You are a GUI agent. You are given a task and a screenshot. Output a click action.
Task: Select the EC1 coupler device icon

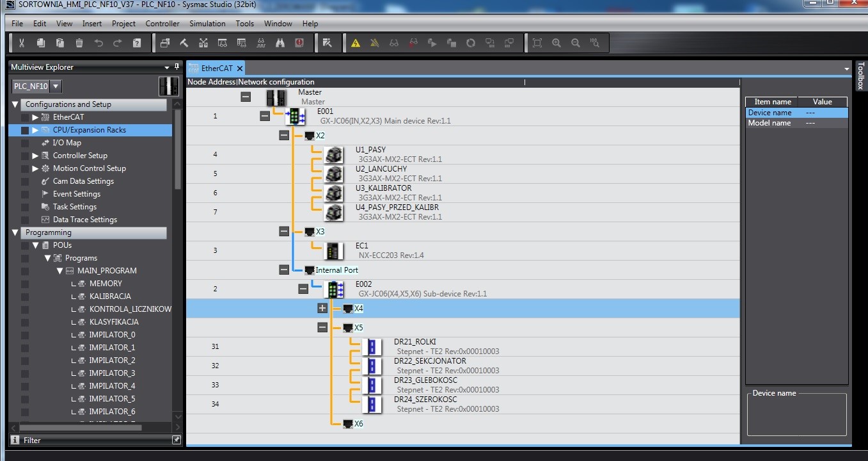click(x=334, y=250)
